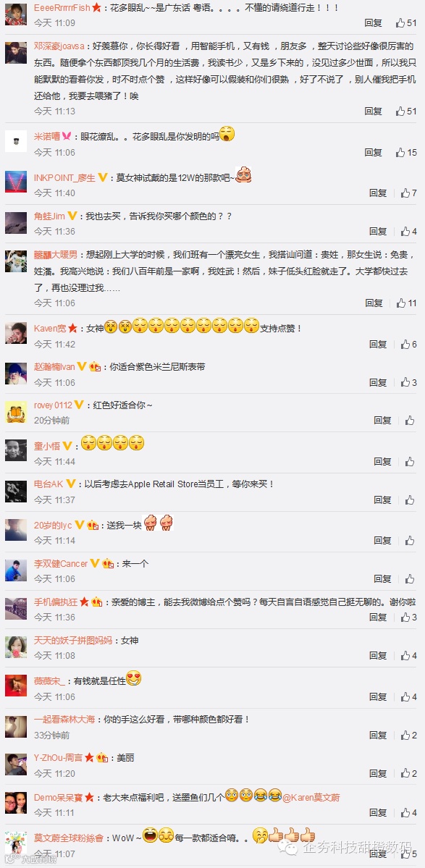Reply to Kaven宽's 女神 comment
This screenshot has height=868, width=425.
(x=379, y=345)
